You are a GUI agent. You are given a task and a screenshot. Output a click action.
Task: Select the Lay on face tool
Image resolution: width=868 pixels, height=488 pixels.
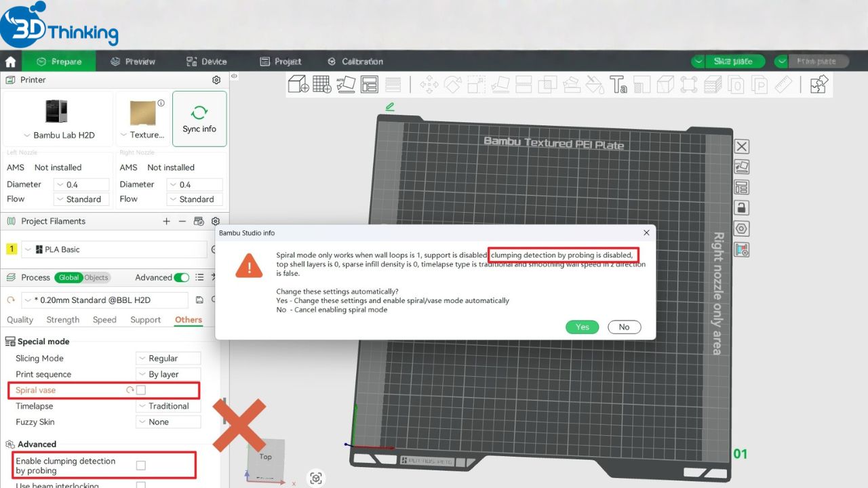point(500,85)
